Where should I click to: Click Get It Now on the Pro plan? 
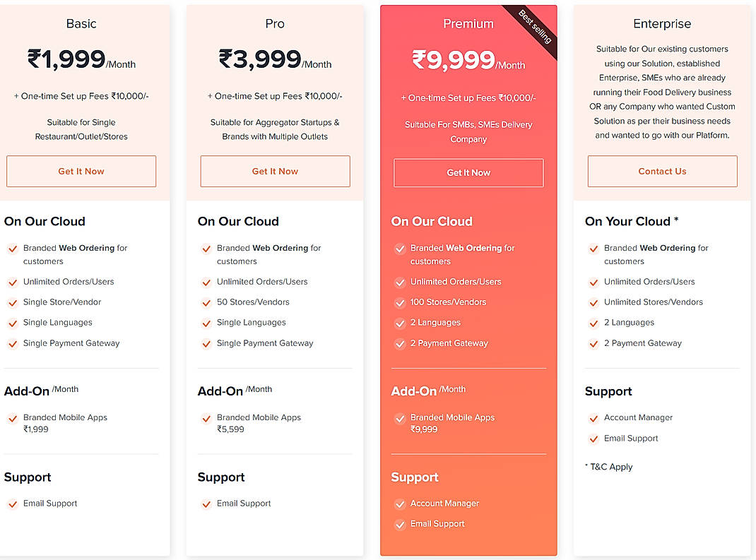click(x=275, y=171)
